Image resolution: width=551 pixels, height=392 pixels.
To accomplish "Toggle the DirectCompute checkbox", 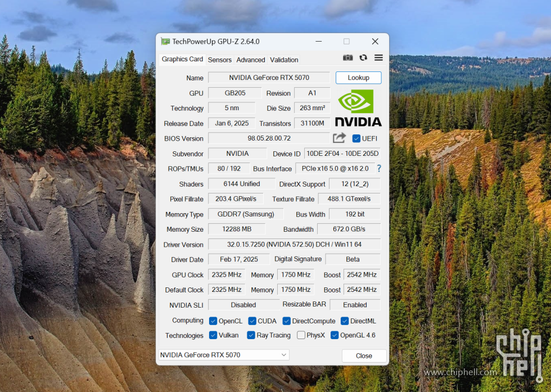I will (286, 321).
